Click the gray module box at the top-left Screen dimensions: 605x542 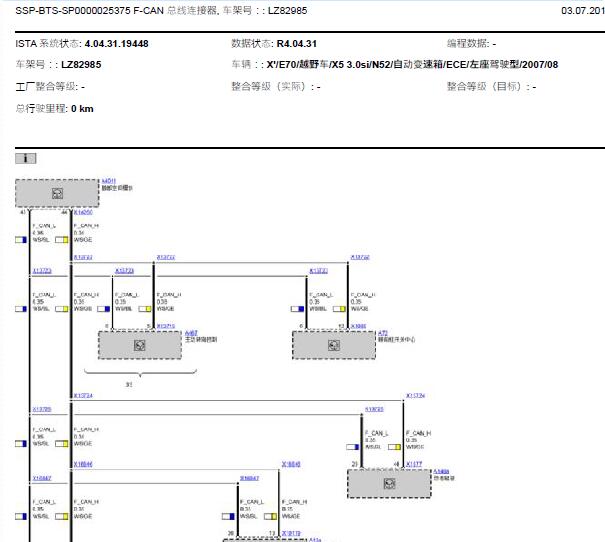pos(57,193)
